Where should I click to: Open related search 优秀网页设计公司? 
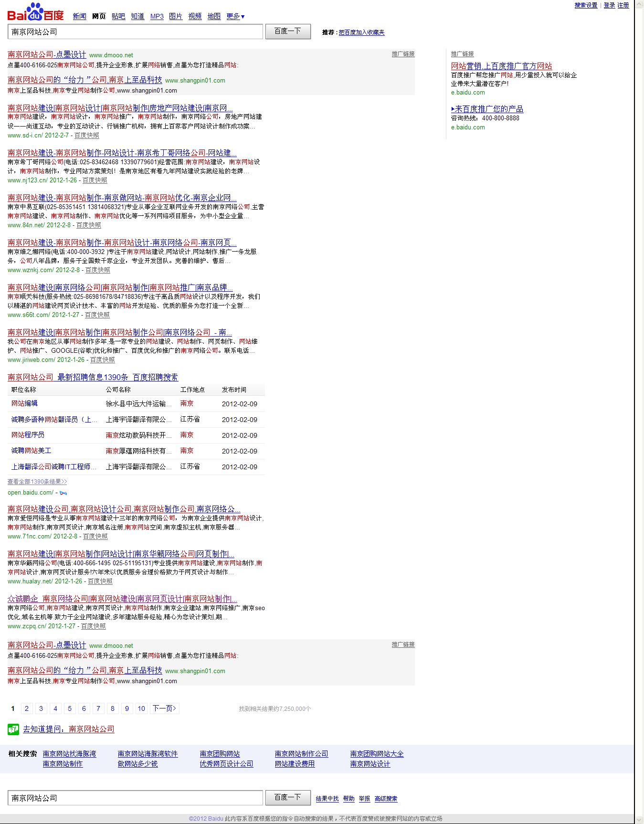[x=226, y=764]
